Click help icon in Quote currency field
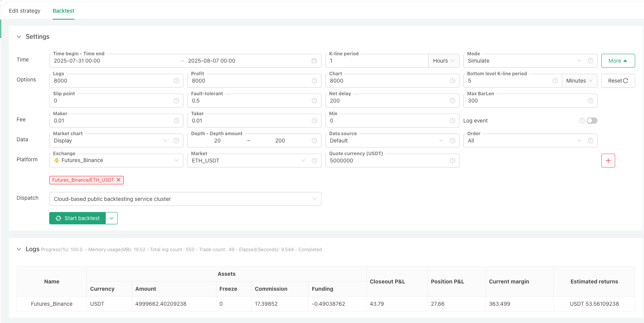This screenshot has height=323, width=644. [x=452, y=161]
